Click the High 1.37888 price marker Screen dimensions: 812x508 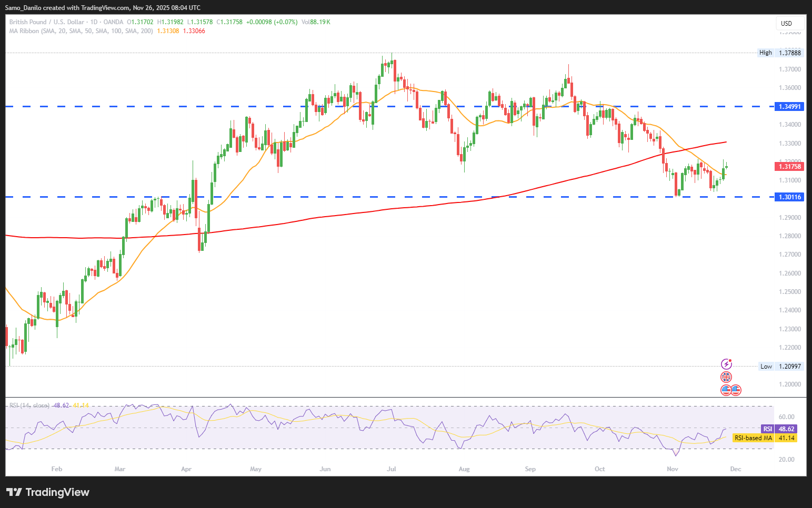[780, 53]
